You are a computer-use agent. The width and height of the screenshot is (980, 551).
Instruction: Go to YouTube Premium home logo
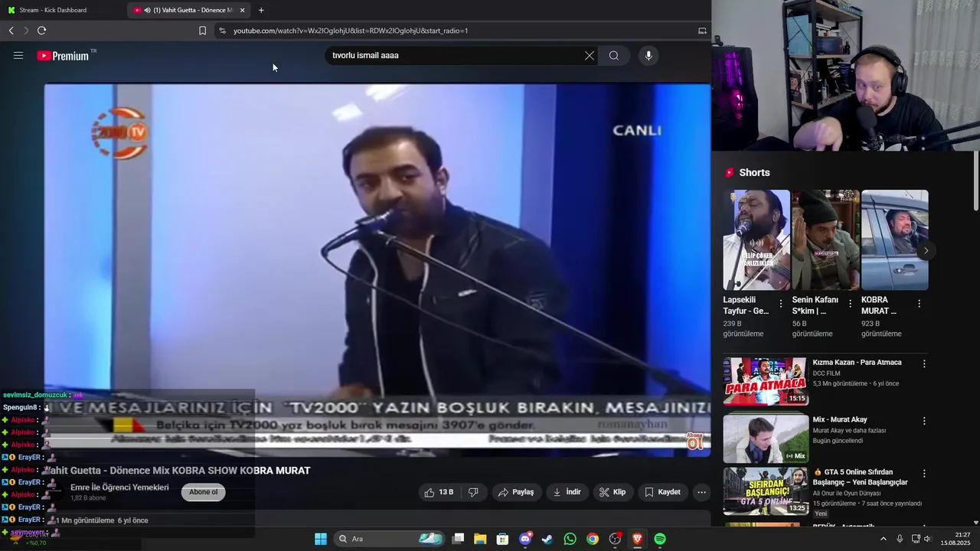pyautogui.click(x=63, y=56)
